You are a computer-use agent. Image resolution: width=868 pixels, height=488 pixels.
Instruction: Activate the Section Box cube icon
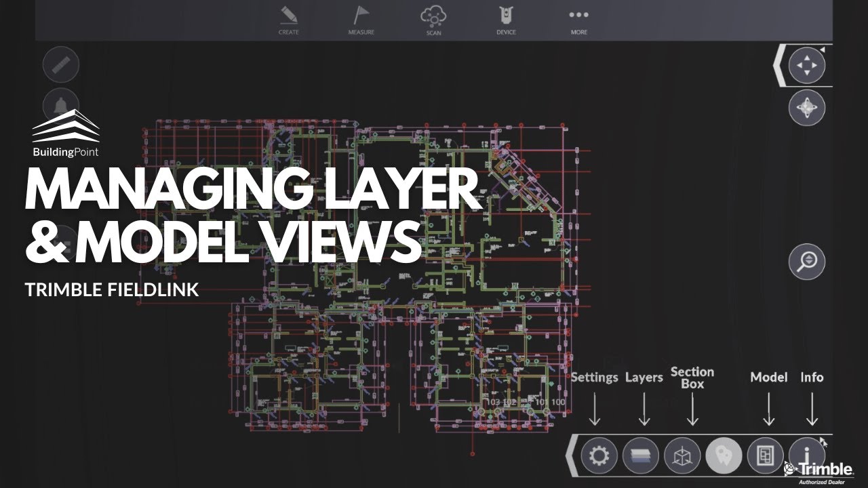(682, 455)
